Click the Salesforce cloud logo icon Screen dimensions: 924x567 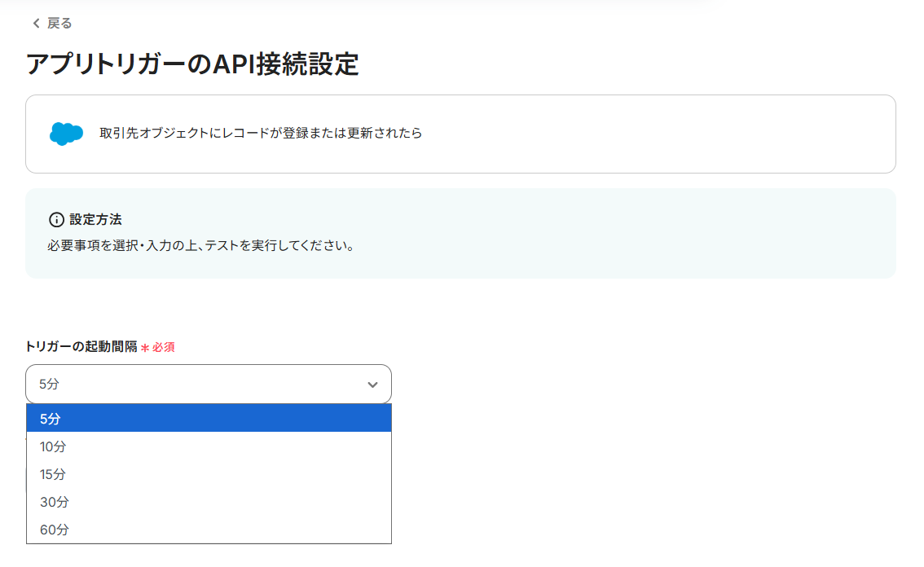coord(66,134)
